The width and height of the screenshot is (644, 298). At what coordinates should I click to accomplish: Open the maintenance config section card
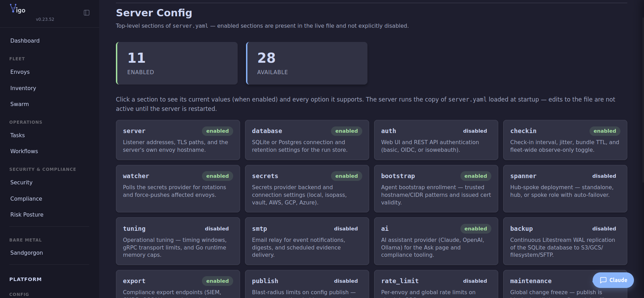tap(565, 284)
